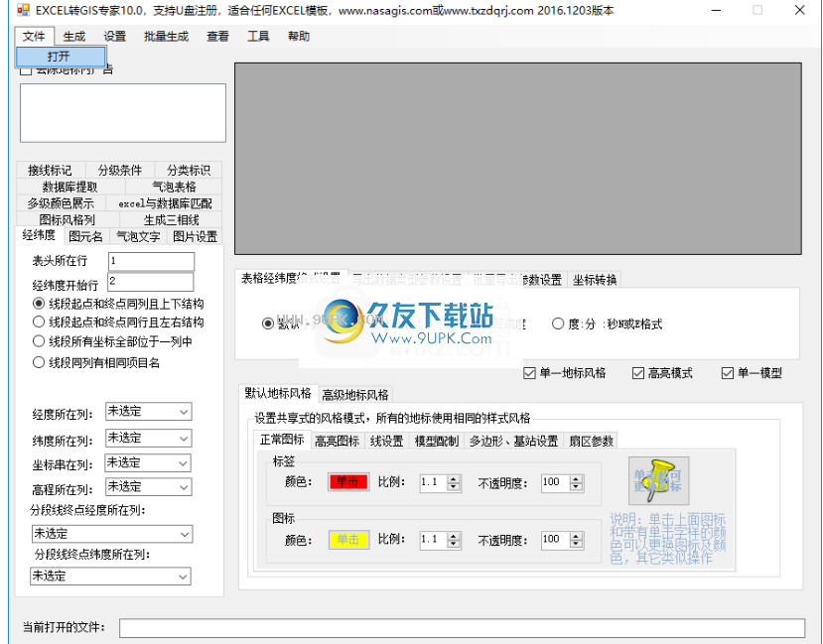Open the 设置 menu

point(114,36)
